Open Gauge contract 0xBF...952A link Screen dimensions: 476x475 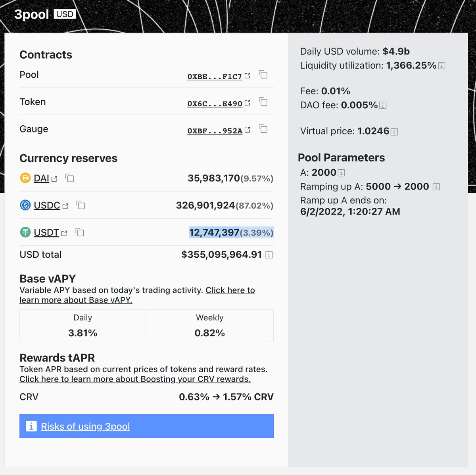215,131
